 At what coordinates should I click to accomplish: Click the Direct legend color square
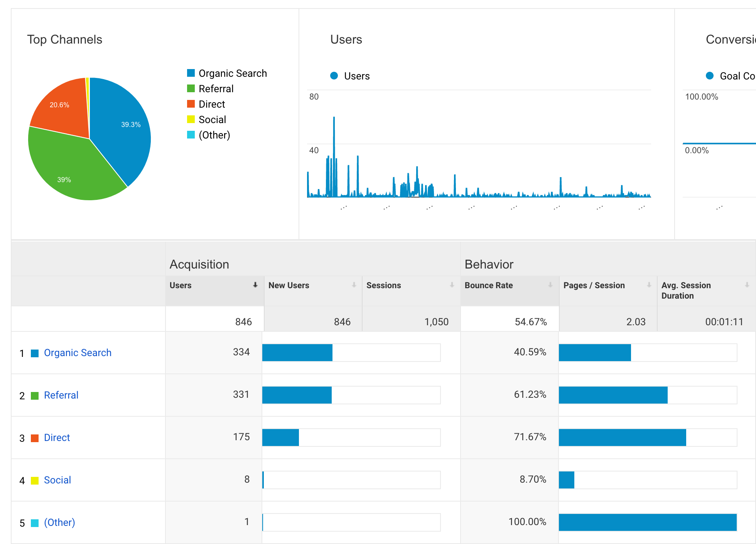pyautogui.click(x=191, y=104)
